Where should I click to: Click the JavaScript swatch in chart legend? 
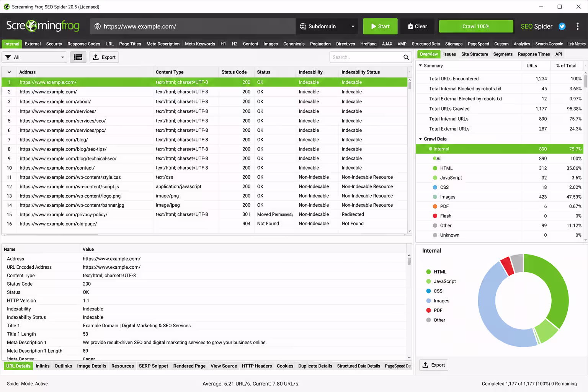click(428, 281)
